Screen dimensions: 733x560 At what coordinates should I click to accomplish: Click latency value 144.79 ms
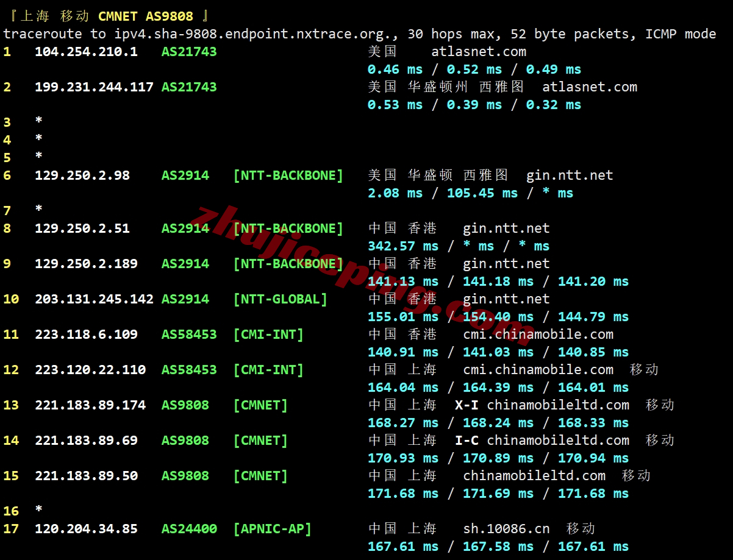tap(593, 317)
